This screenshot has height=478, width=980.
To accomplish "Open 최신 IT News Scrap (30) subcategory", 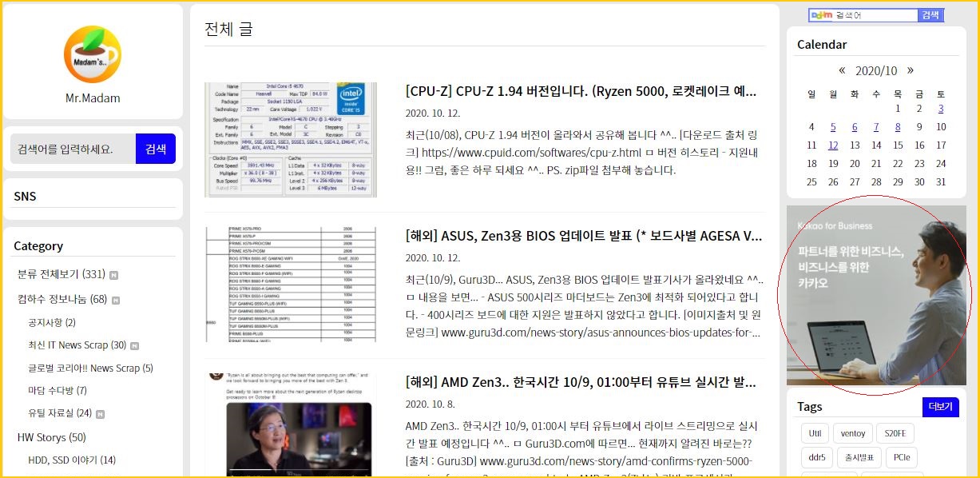I will [x=77, y=345].
